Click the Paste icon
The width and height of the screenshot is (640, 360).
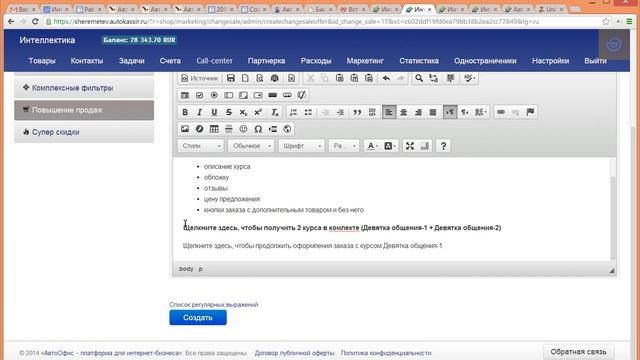[x=340, y=78]
